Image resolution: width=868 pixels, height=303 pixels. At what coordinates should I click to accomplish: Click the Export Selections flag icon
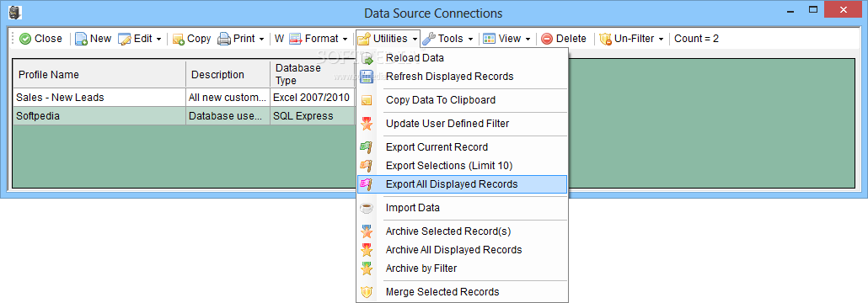367,165
